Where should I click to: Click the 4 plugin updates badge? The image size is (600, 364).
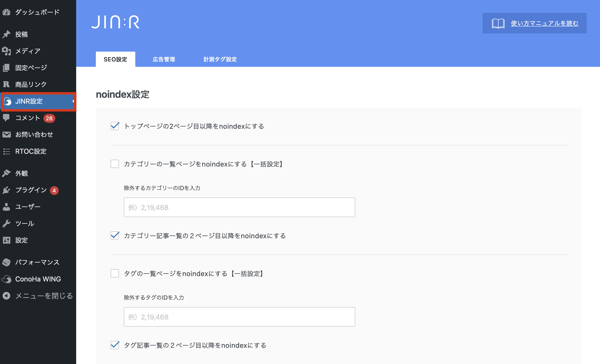coord(54,190)
